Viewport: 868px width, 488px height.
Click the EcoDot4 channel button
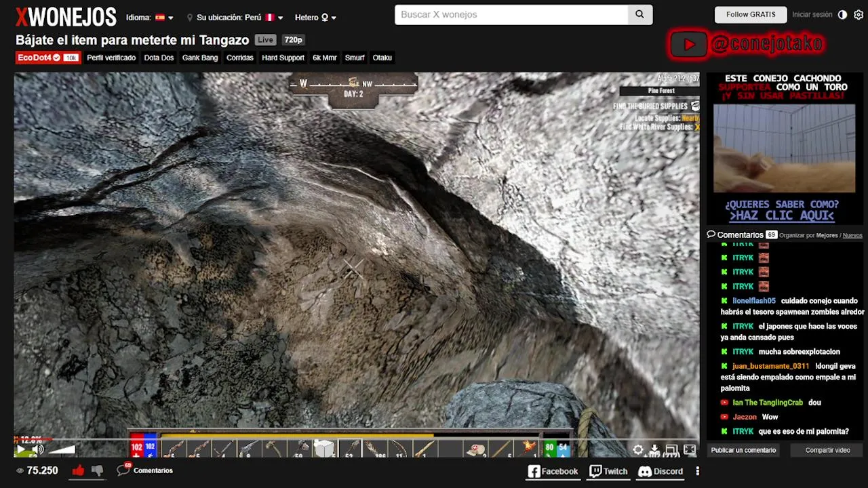click(47, 58)
